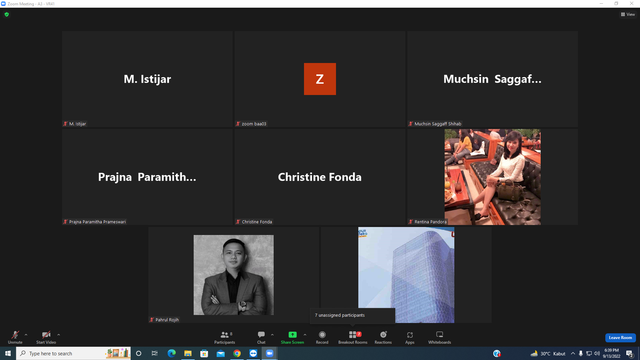640x360 pixels.
Task: Click the Leave Room button
Action: [x=620, y=338]
